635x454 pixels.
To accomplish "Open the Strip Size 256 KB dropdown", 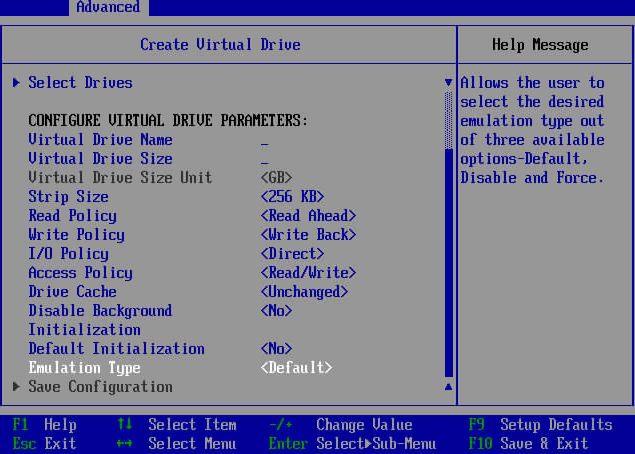I will pos(292,197).
